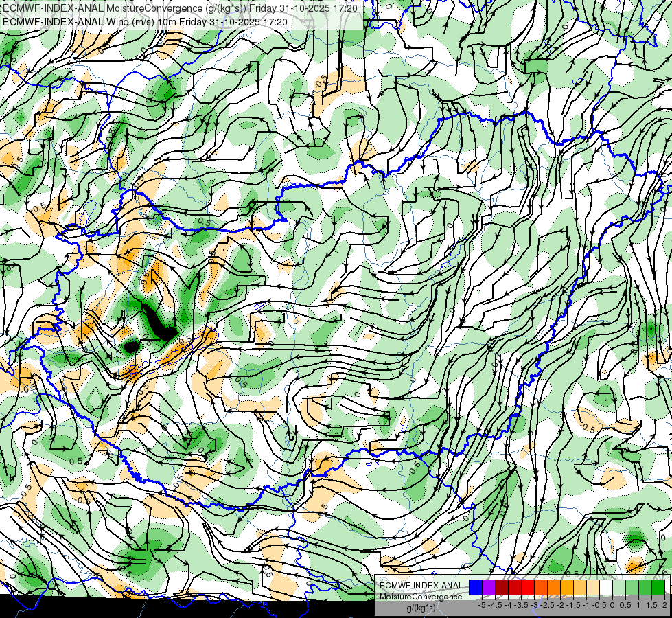Click the darkest green legend swatch
Screen dimensions: 672x618
pos(658,587)
